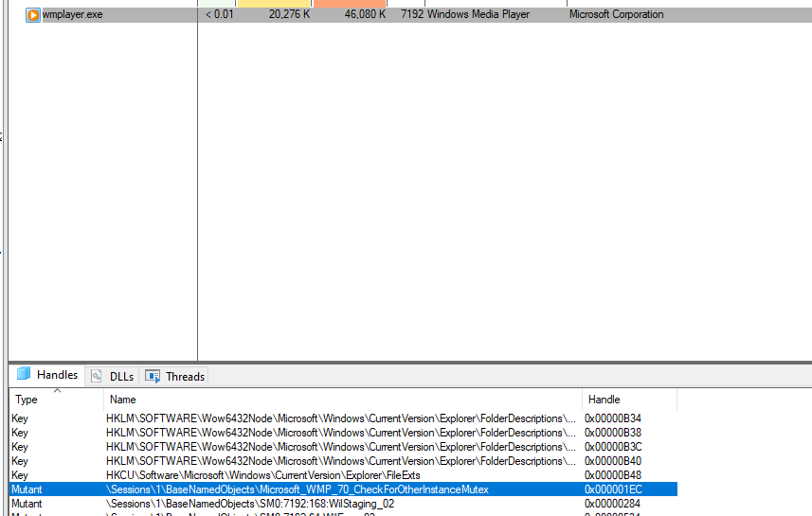
Task: Open the Handles tab
Action: [x=47, y=375]
